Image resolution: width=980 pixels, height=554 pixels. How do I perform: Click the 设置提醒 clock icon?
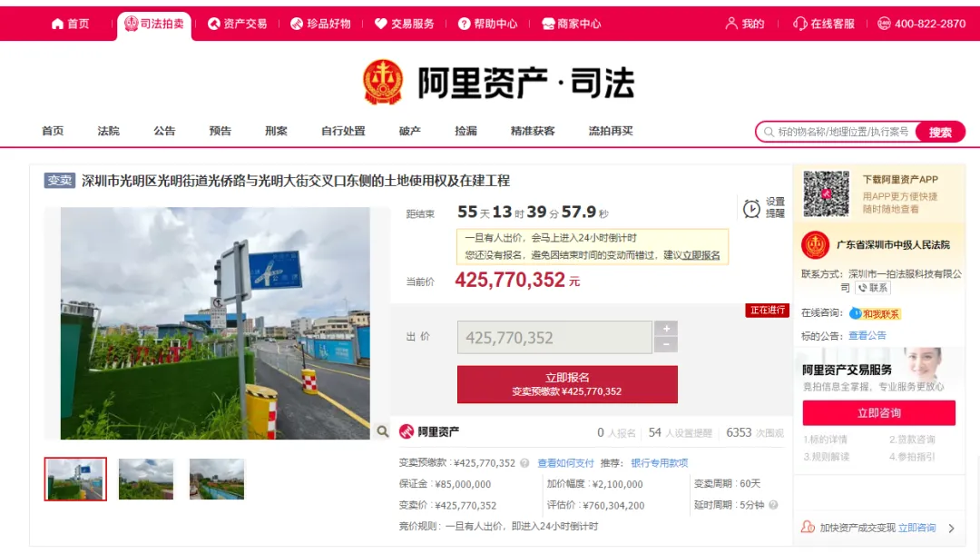[x=751, y=208]
